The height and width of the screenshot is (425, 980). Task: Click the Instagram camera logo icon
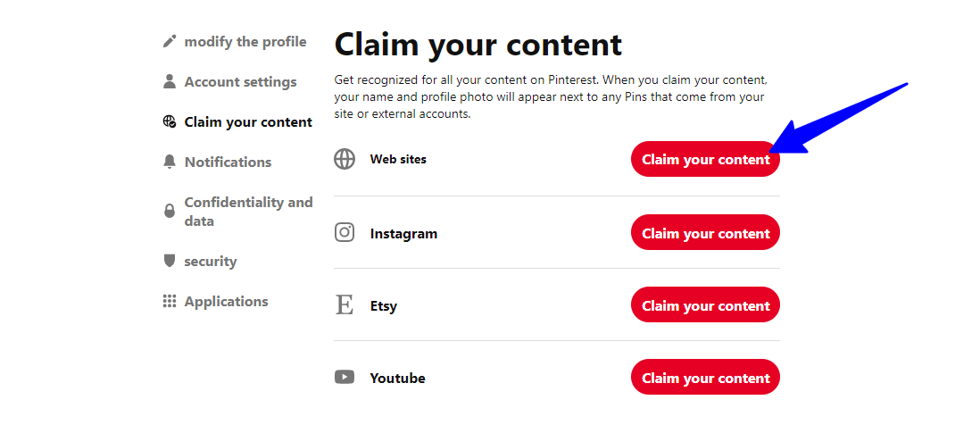click(345, 232)
